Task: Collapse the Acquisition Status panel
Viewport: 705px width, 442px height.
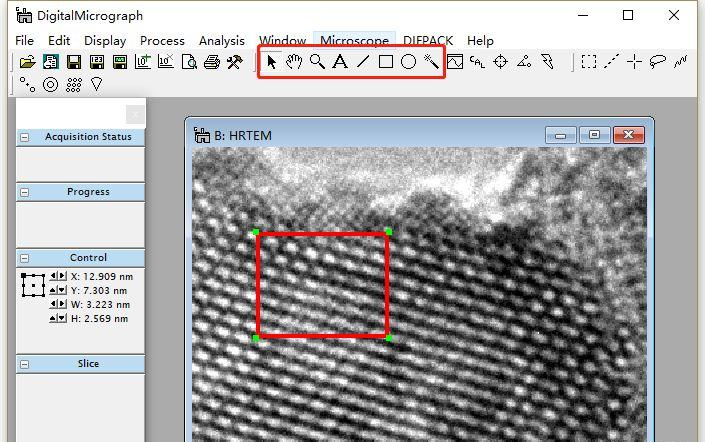Action: 24,137
